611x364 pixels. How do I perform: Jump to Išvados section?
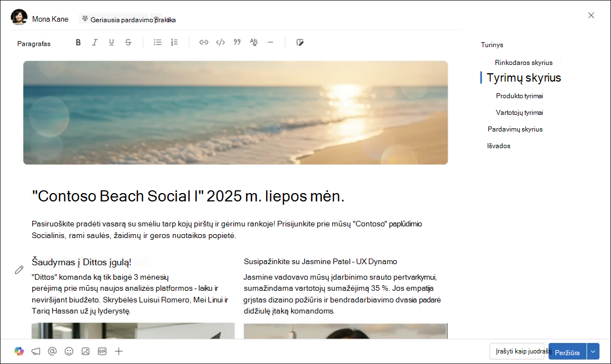[x=499, y=146]
